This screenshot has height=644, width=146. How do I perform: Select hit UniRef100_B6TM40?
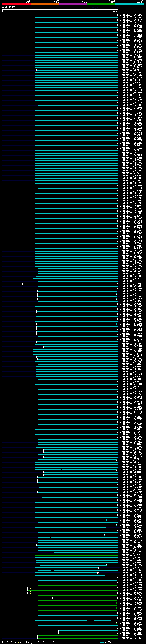click(x=131, y=90)
